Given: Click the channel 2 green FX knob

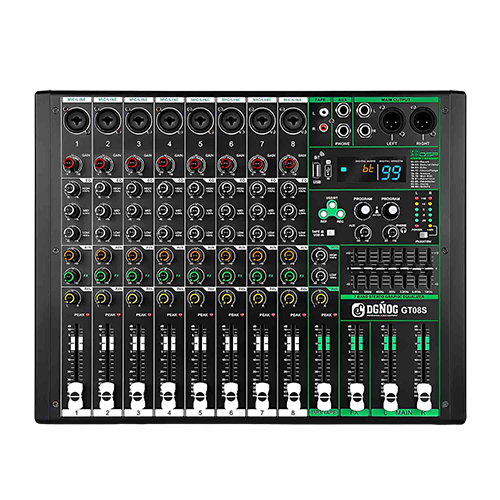Looking at the screenshot, I should tap(102, 276).
